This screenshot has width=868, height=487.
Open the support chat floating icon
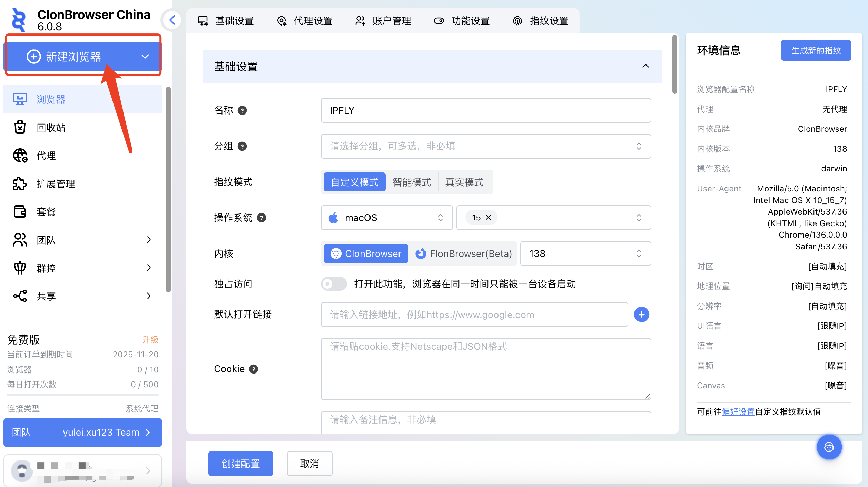click(x=829, y=447)
